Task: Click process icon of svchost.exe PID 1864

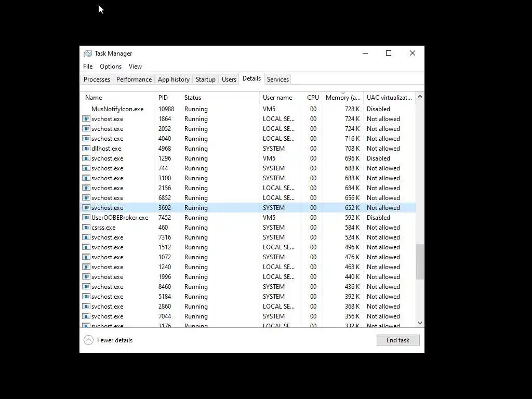Action: coord(86,119)
